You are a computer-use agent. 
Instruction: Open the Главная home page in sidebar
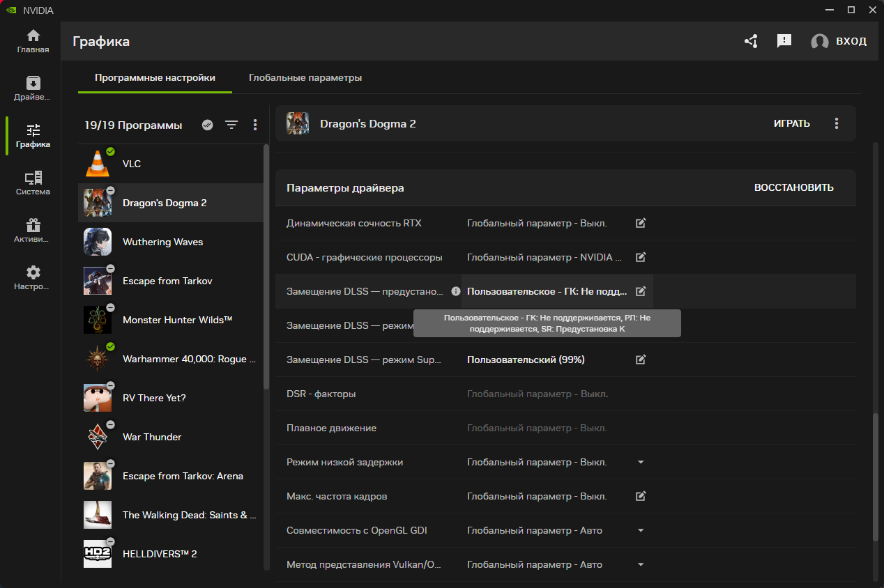click(33, 41)
